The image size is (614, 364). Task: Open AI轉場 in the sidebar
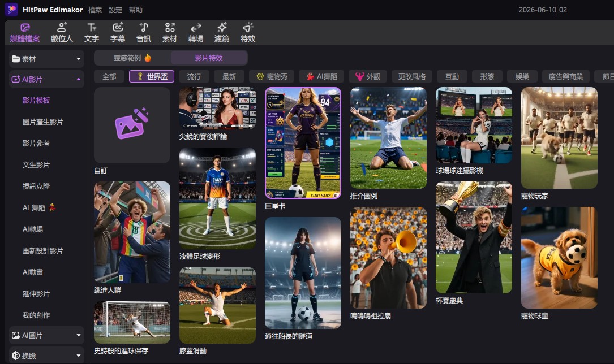(33, 229)
